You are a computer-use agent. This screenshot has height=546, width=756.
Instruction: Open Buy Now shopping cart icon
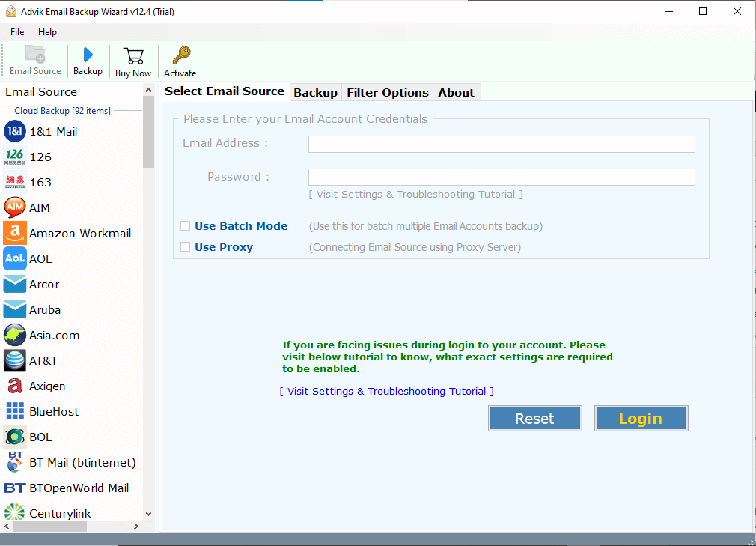[133, 56]
